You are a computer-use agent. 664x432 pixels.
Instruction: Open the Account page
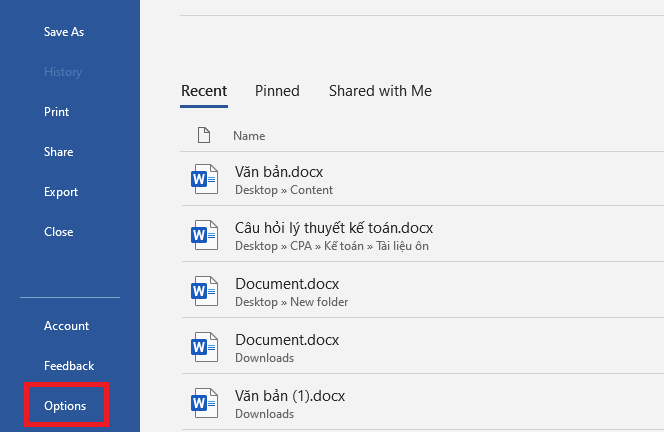tap(66, 326)
